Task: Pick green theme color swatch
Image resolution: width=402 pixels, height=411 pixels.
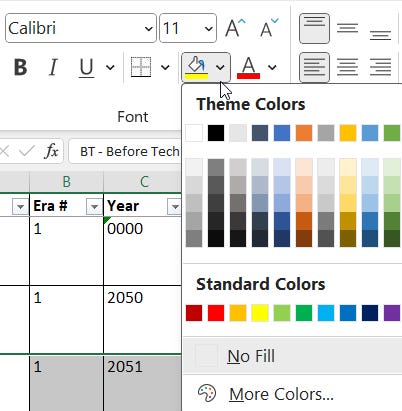Action: tap(392, 133)
